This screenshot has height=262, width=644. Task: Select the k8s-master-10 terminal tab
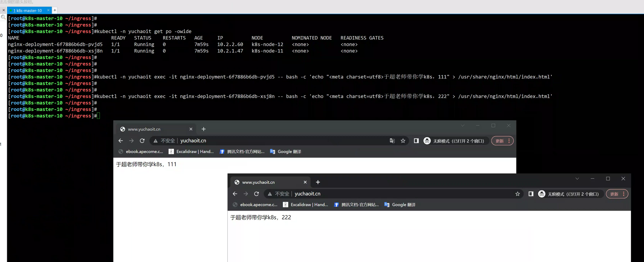click(x=28, y=11)
